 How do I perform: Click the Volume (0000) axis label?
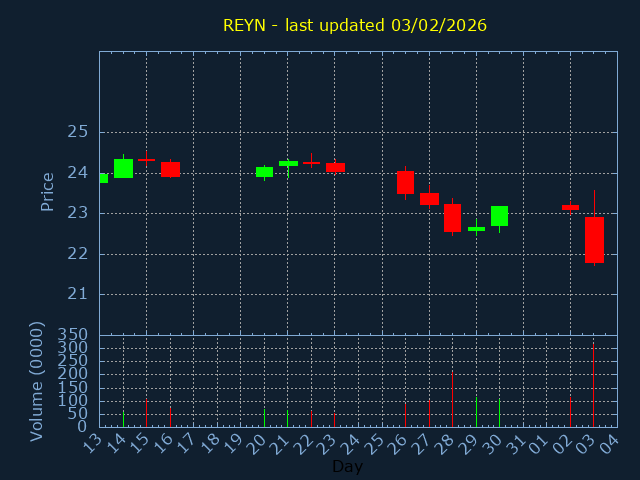(37, 381)
